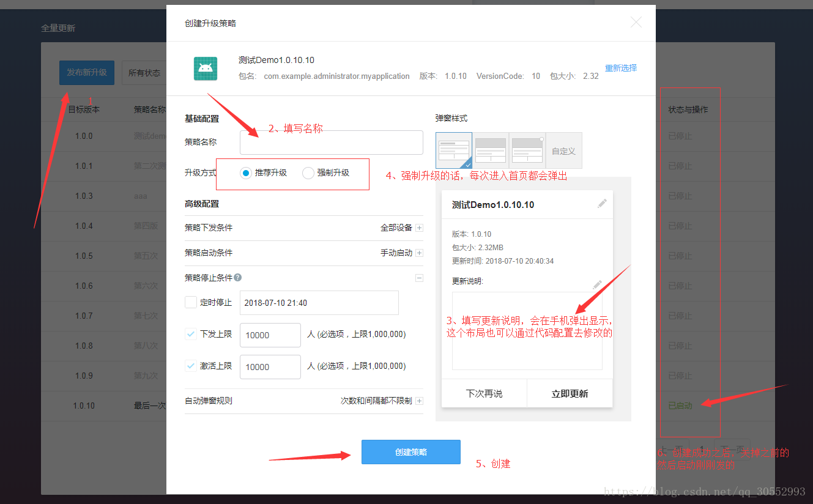Edit 更新说明 with its pencil icon
The image size is (813, 504).
[597, 284]
